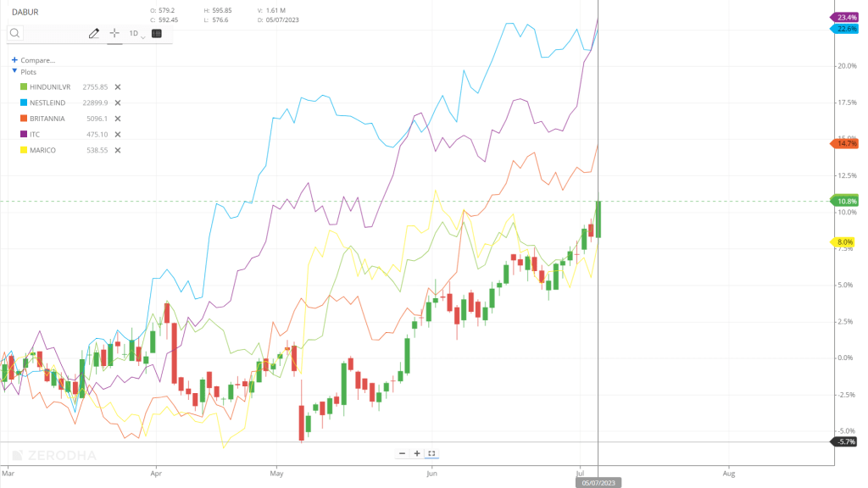Remove BRITANNIA comparison plot

[x=118, y=119]
